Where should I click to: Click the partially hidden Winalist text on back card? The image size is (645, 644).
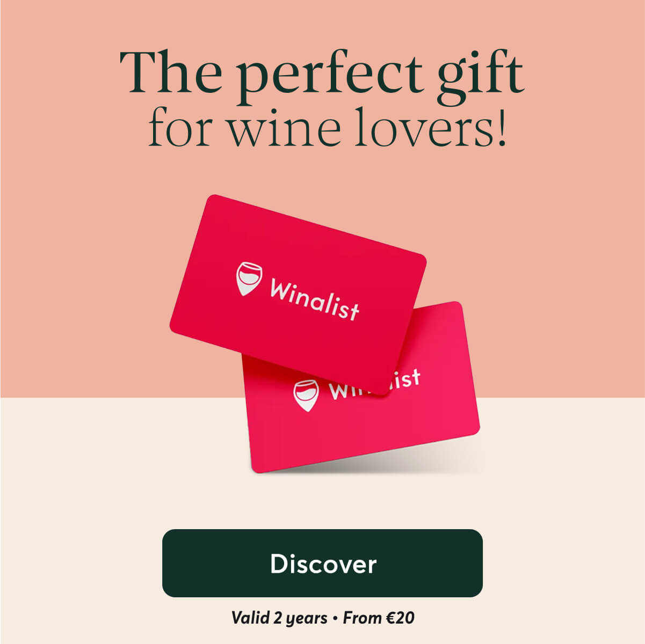(x=374, y=383)
